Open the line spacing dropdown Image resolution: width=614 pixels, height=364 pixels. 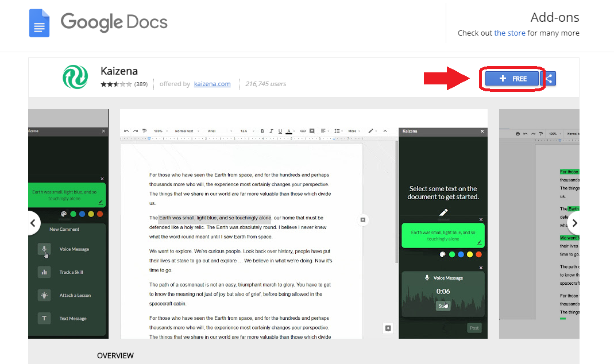point(338,131)
